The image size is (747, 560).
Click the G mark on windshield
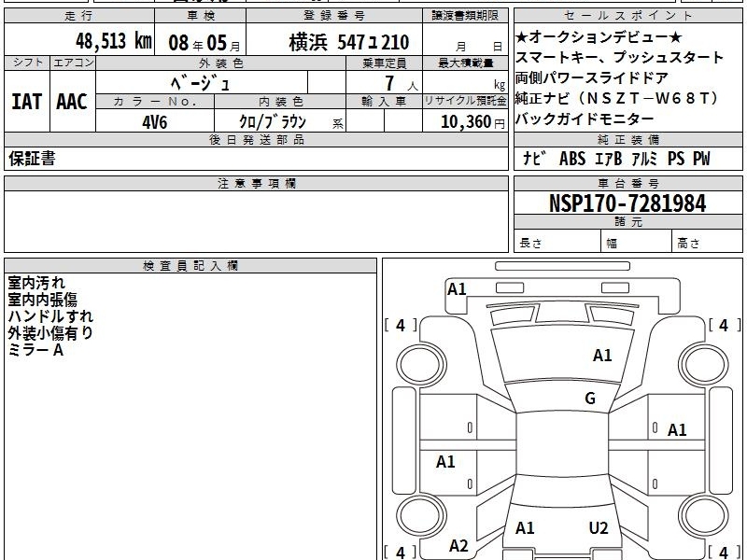pyautogui.click(x=590, y=399)
